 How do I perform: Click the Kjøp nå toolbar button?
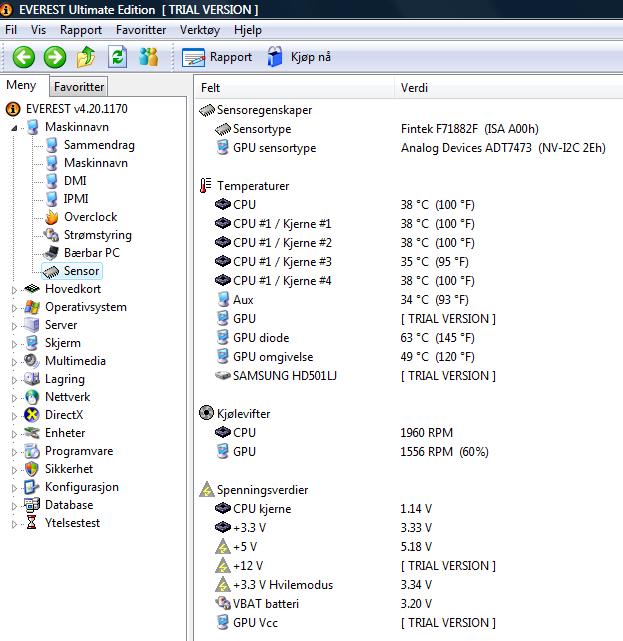click(x=299, y=57)
